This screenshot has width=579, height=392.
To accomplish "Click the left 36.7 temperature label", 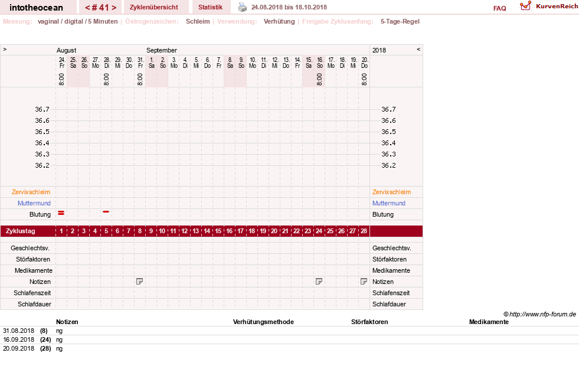I will point(42,109).
